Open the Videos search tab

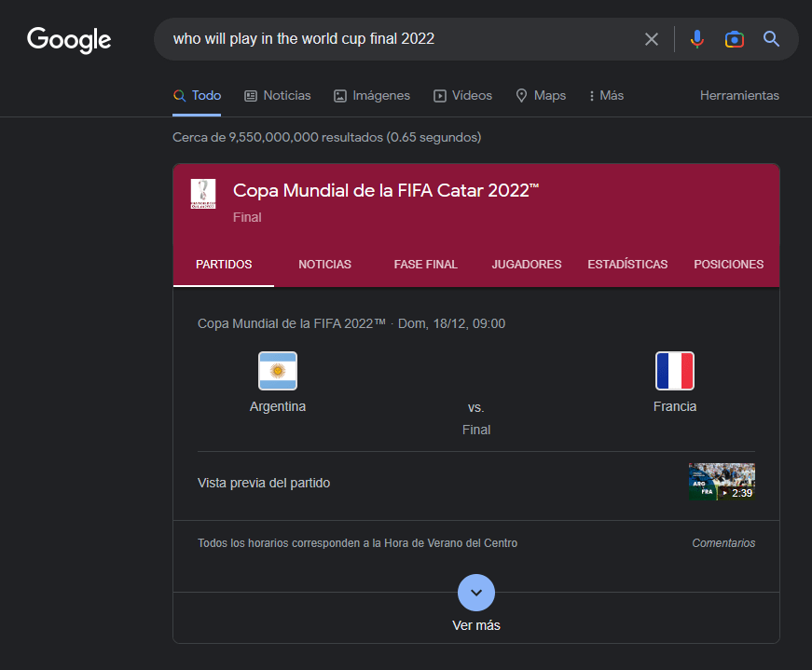coord(462,96)
